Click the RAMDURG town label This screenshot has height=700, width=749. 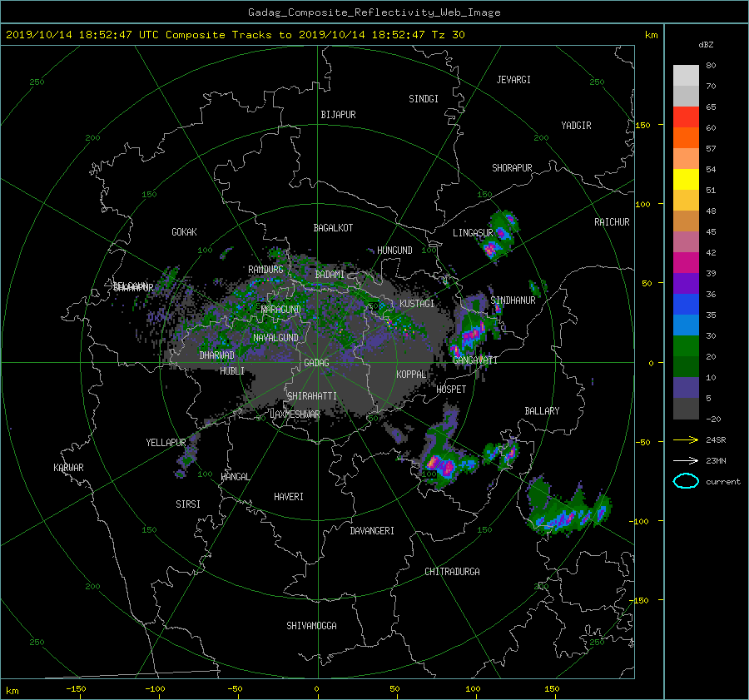(x=265, y=270)
